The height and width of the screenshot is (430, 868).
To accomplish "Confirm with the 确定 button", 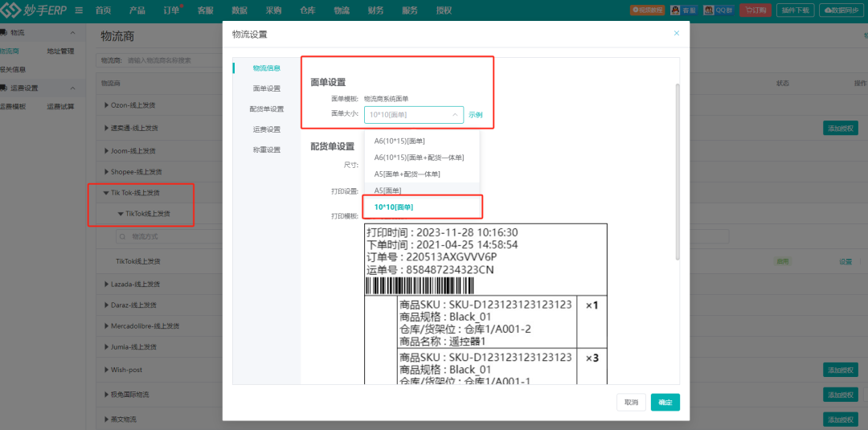I will 665,403.
